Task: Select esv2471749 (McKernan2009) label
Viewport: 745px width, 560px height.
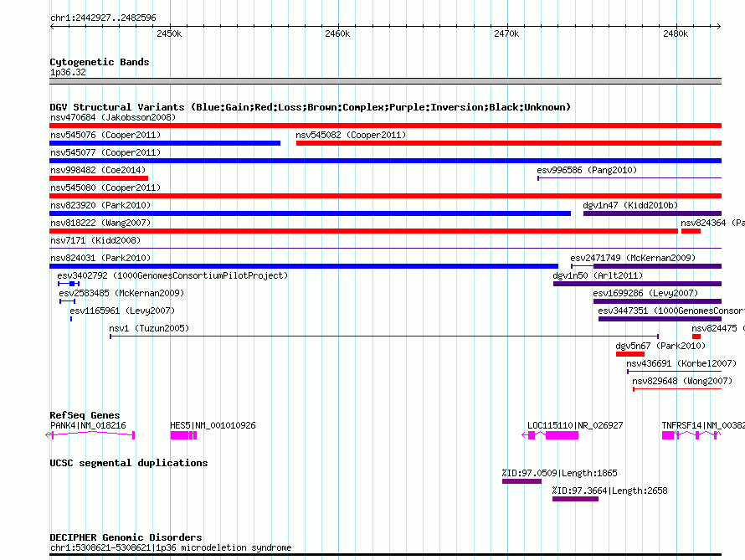Action: click(x=633, y=258)
